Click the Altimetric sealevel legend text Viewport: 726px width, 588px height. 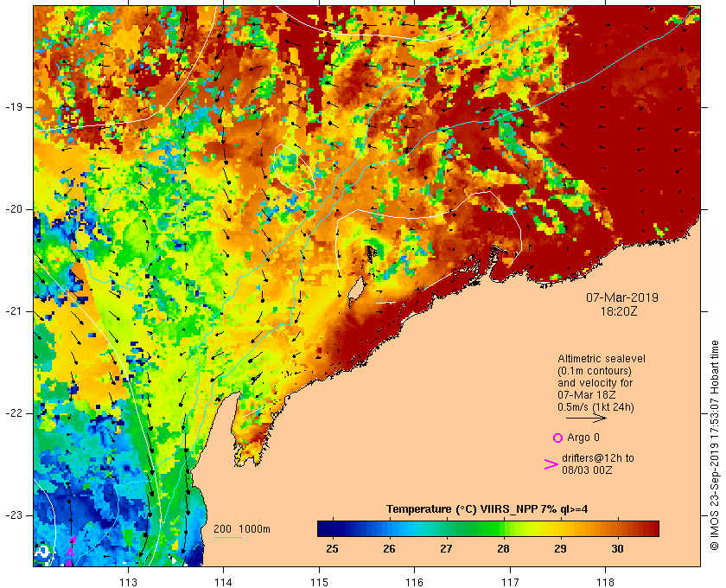click(x=601, y=359)
